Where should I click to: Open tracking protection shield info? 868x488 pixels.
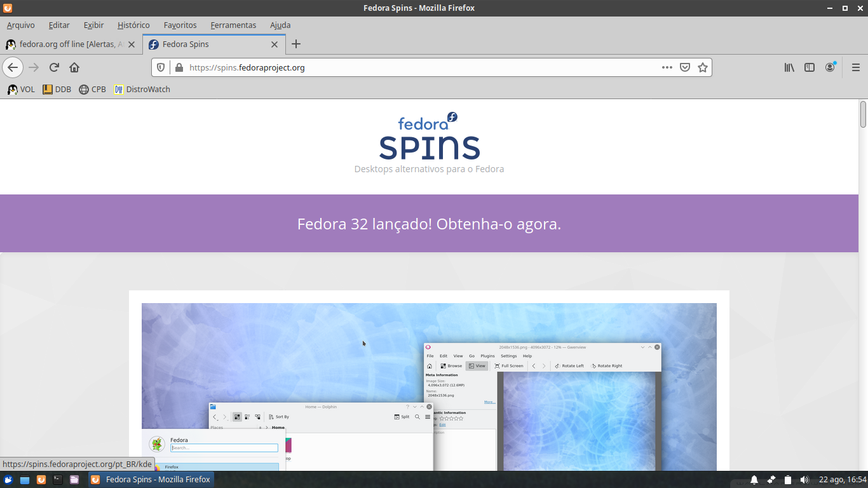(161, 67)
